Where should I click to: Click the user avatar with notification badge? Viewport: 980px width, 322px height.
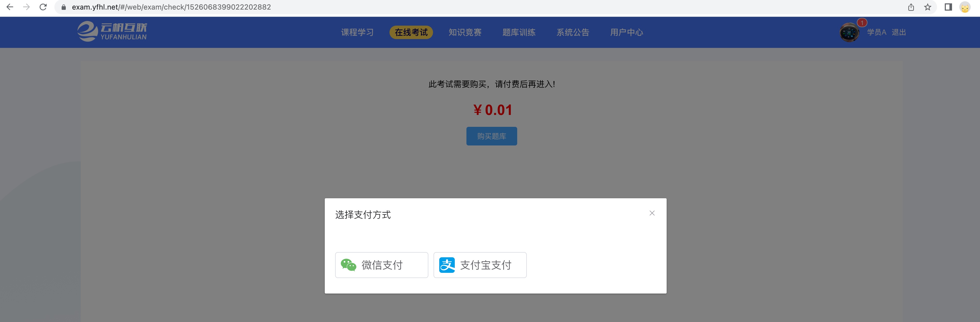pos(849,32)
